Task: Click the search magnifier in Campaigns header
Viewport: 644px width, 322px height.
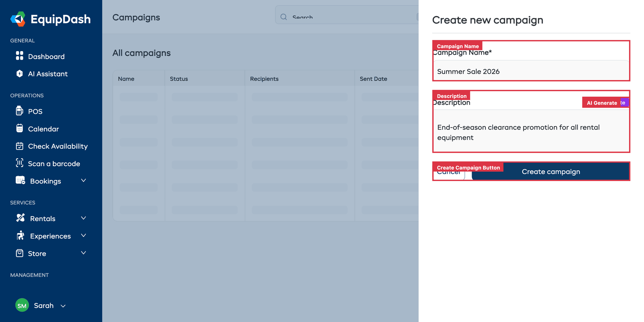Action: point(284,17)
